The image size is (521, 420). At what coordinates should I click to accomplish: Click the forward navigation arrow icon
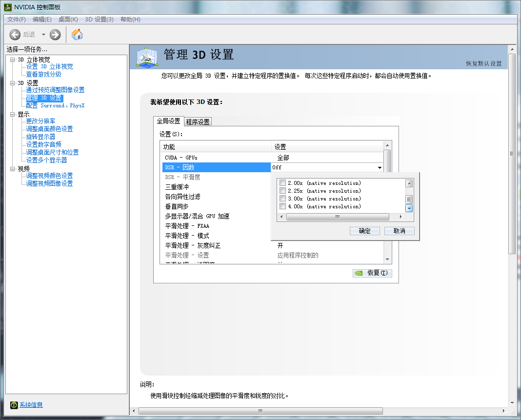pos(55,35)
